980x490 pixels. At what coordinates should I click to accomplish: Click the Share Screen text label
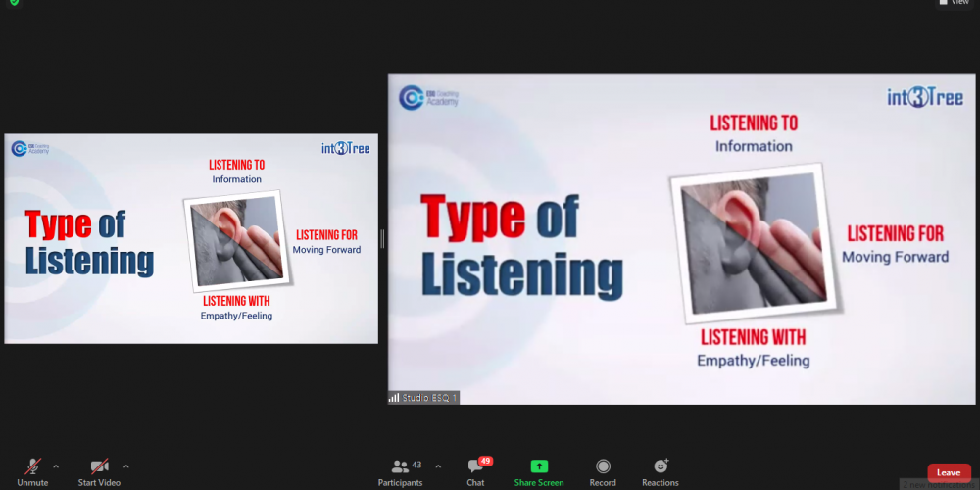click(539, 483)
